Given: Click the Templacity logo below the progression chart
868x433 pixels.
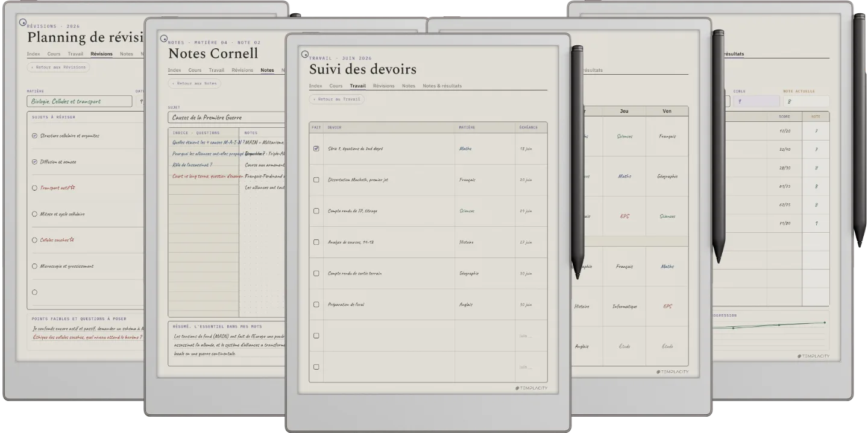Looking at the screenshot, I should [813, 356].
